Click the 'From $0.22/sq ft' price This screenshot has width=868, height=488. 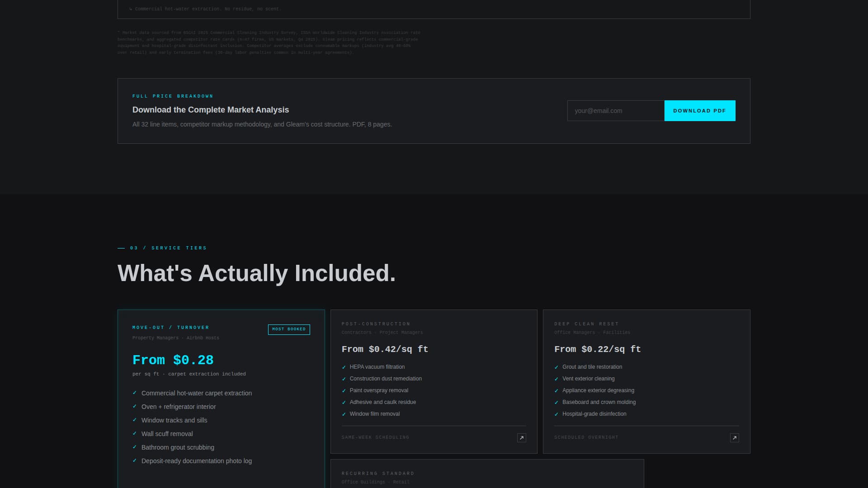[597, 349]
